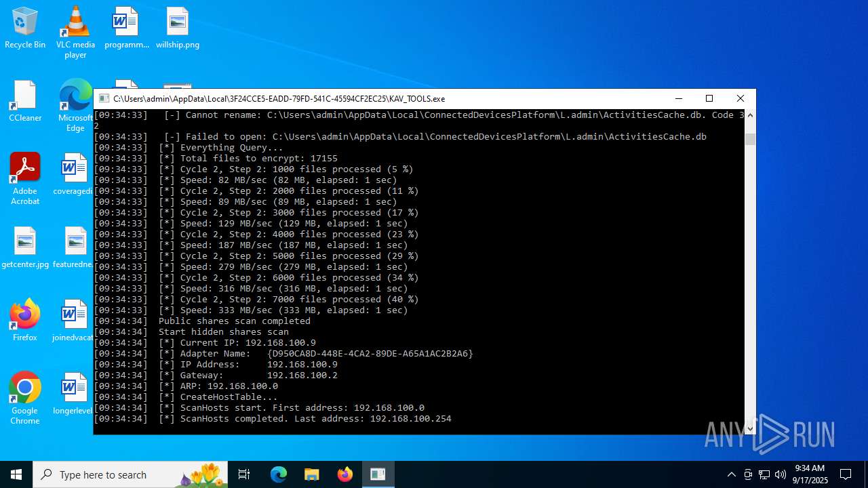868x488 pixels.
Task: Open the clock and date flyout
Action: [x=810, y=474]
